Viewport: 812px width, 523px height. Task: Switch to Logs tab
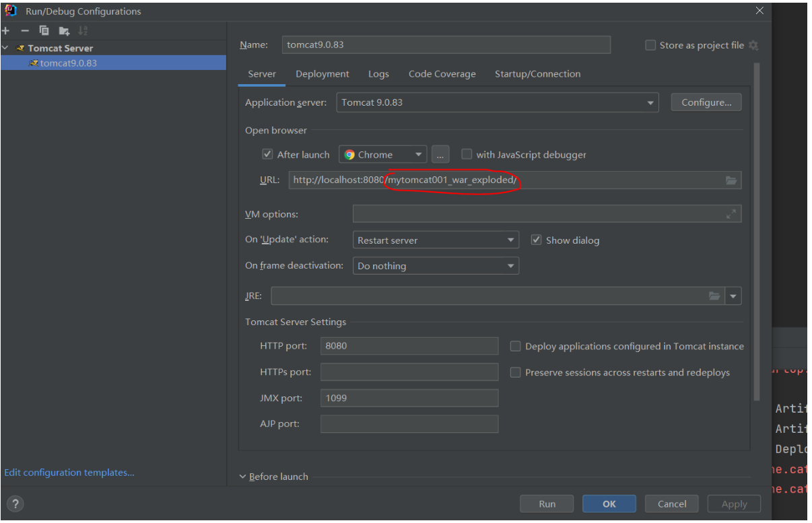click(378, 74)
